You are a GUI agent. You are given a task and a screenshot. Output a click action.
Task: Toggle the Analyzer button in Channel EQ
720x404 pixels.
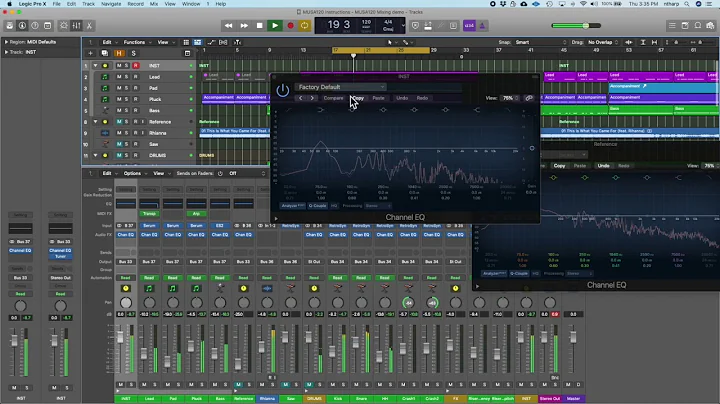tap(292, 206)
